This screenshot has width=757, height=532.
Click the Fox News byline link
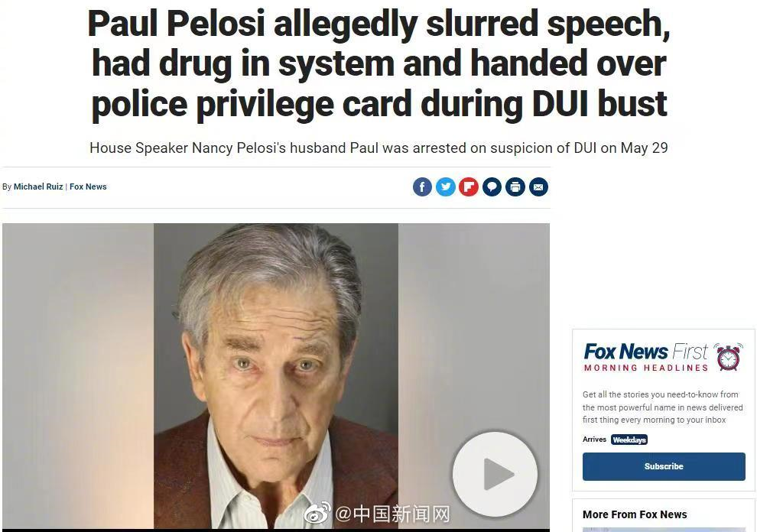click(x=88, y=187)
